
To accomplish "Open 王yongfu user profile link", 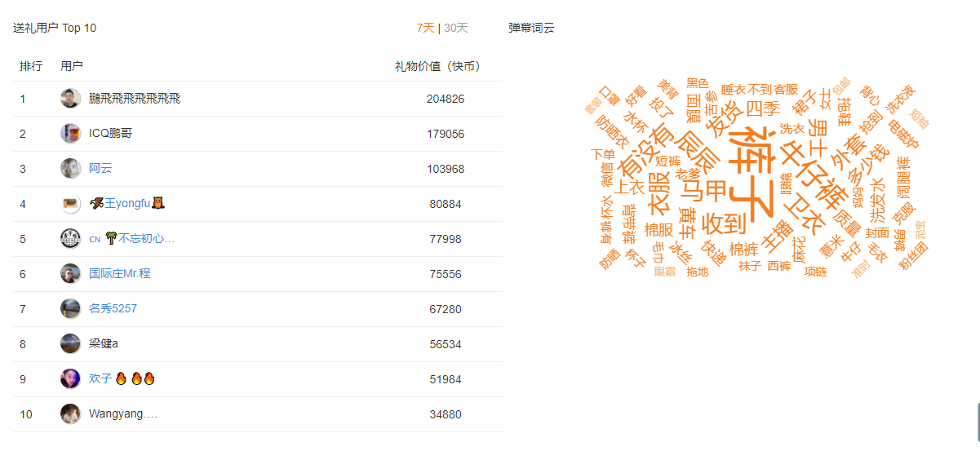I will tap(127, 204).
